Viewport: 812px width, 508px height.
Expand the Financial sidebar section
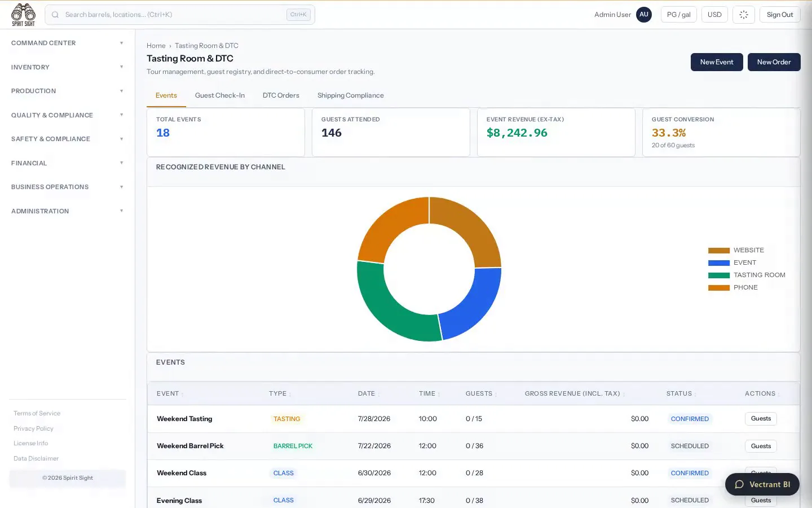[68, 163]
